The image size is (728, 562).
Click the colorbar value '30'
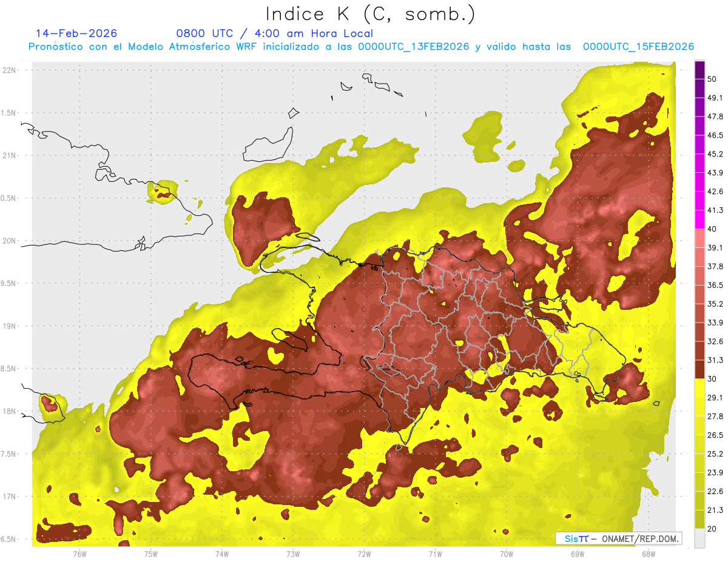[712, 379]
